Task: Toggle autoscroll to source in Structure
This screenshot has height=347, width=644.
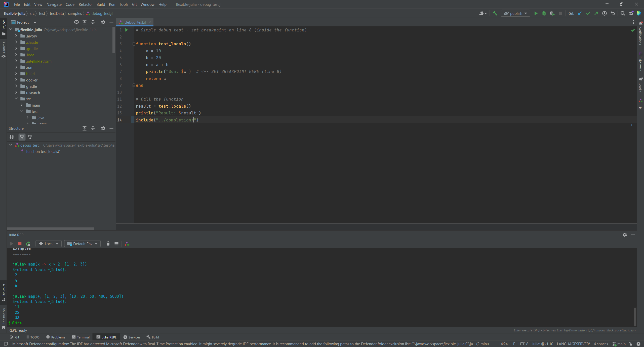Action: point(22,137)
